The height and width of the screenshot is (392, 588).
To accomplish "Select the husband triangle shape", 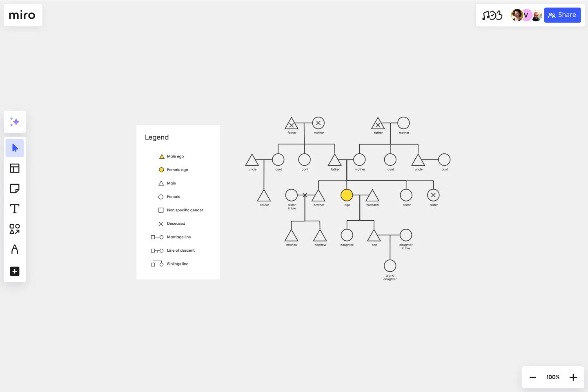I will (x=372, y=195).
